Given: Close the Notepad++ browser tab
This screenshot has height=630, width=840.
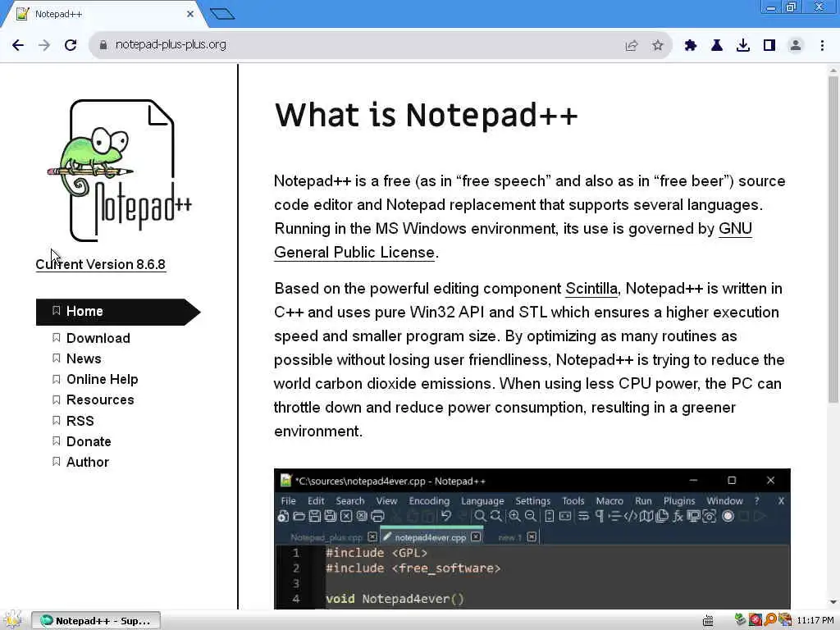Looking at the screenshot, I should tap(190, 14).
